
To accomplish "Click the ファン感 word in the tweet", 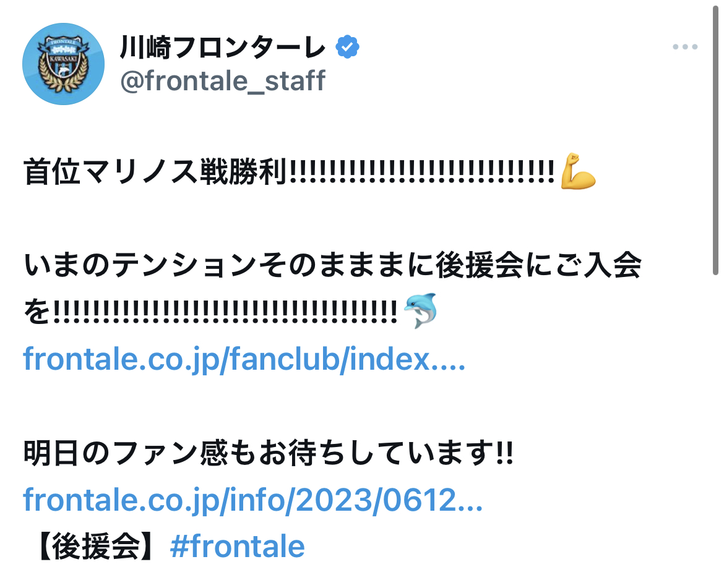I will [171, 453].
